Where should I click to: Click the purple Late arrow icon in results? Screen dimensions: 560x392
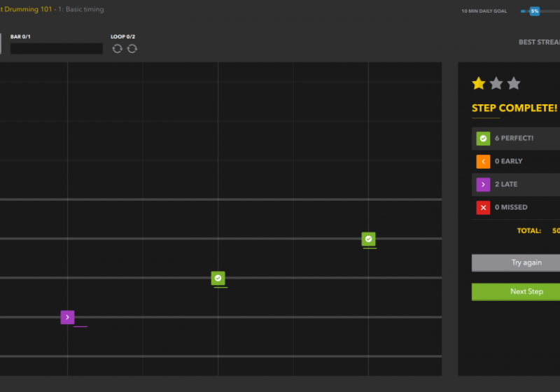point(483,185)
